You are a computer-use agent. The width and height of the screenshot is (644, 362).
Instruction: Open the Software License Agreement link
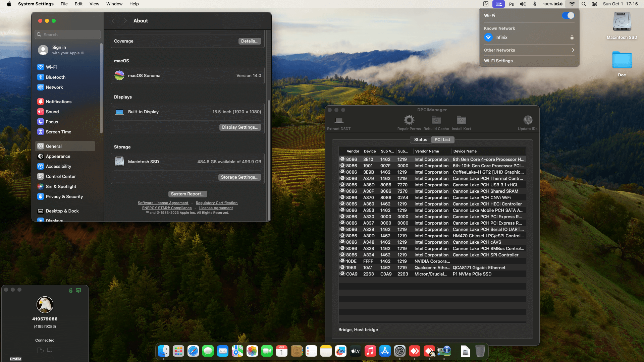(x=163, y=202)
